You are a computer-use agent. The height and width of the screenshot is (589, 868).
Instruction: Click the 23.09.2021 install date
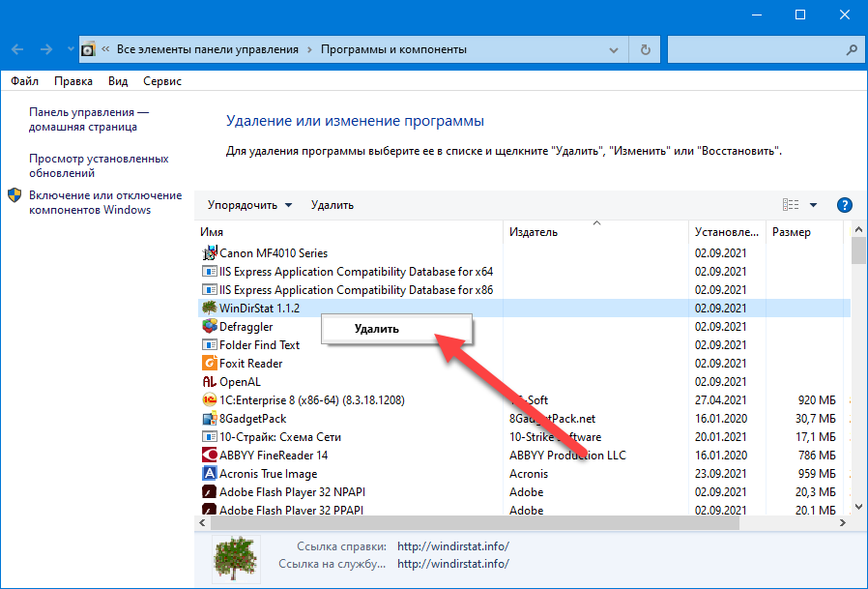[x=721, y=474]
